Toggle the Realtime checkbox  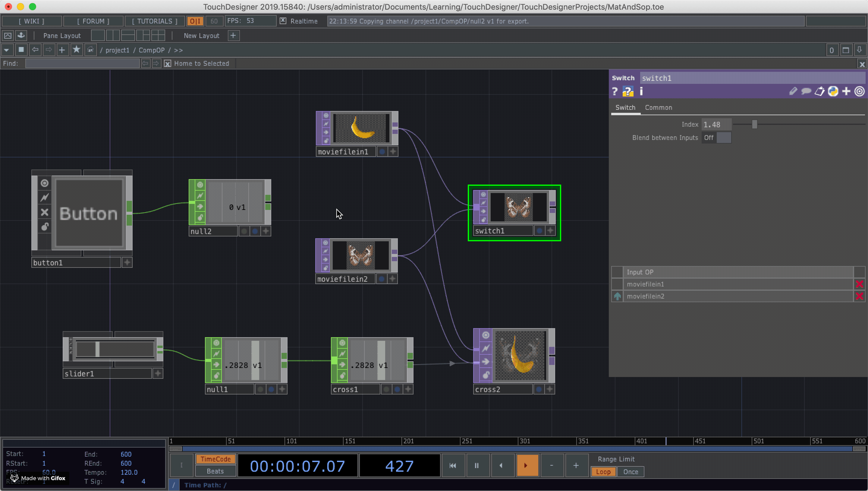coord(283,21)
